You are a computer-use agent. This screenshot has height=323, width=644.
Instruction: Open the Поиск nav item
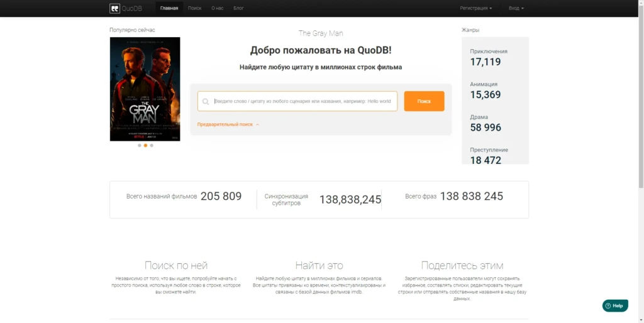point(195,8)
